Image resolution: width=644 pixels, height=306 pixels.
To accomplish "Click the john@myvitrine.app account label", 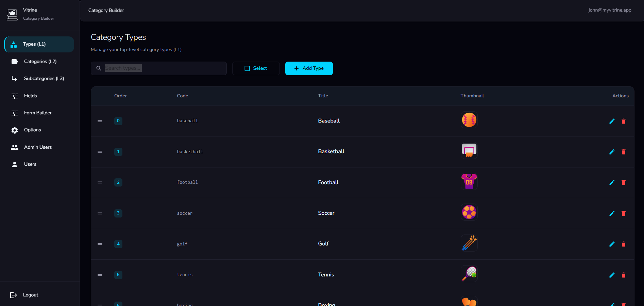I will 610,10.
